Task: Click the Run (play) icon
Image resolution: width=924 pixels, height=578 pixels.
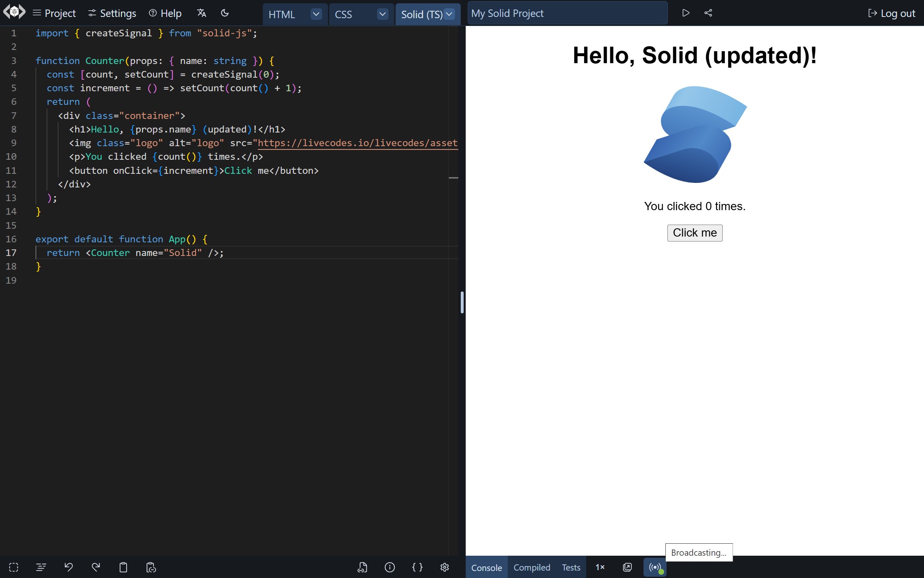Action: point(686,13)
